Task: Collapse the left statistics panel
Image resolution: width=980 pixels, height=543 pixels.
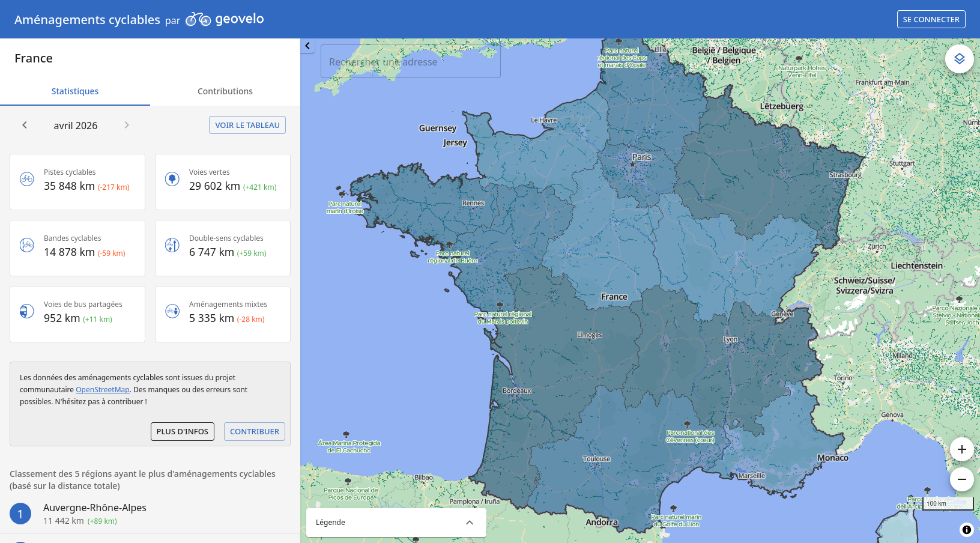Action: click(x=307, y=46)
